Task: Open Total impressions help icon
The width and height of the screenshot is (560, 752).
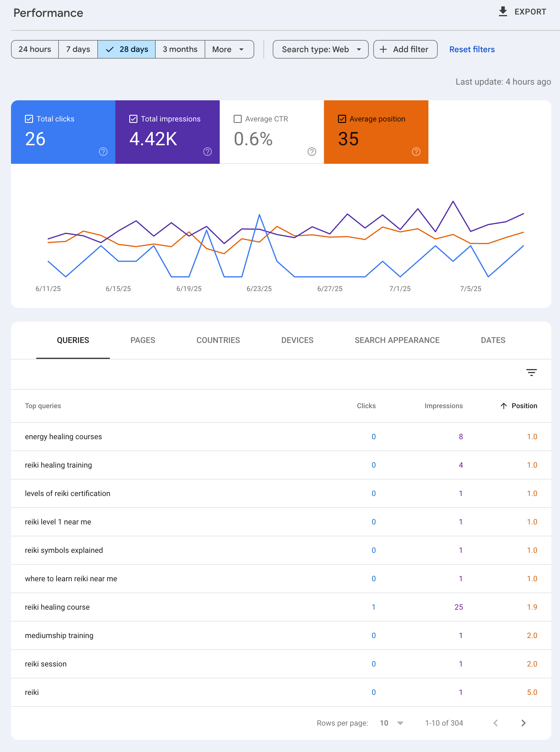Action: coord(208,152)
